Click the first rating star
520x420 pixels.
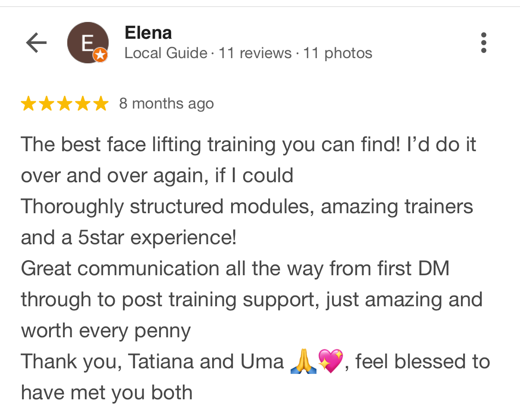click(x=28, y=104)
